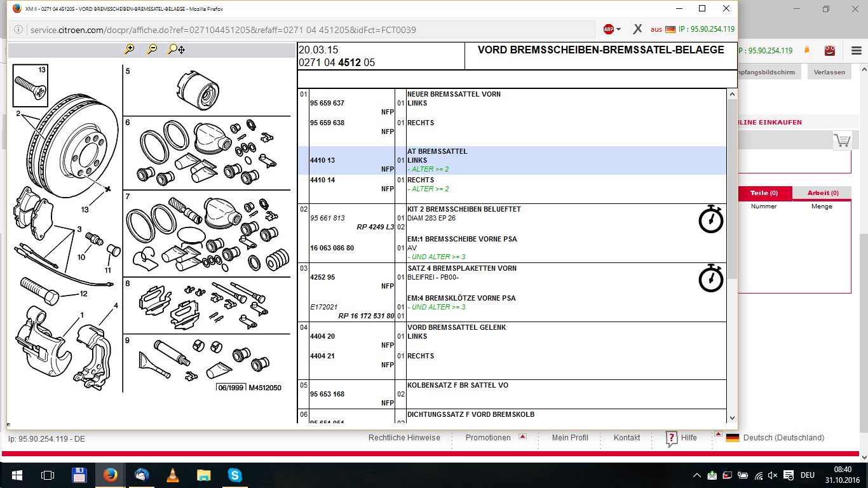Open the Hilfe link
Viewport: 868px width, 488px height.
689,438
